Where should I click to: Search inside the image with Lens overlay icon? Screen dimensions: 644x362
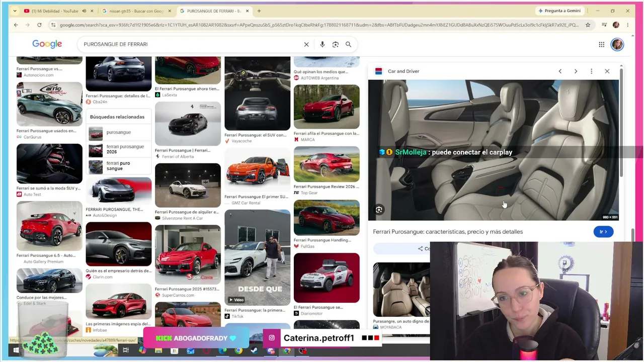(x=379, y=210)
